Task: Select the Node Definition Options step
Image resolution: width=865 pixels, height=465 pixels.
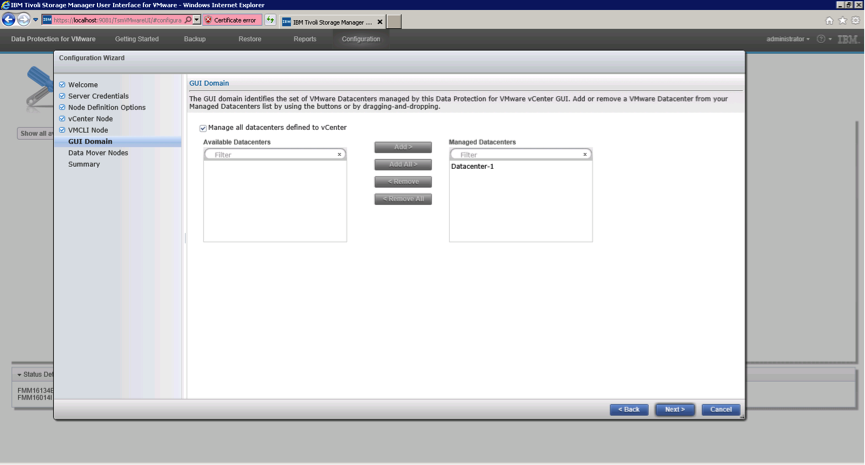Action: (x=107, y=108)
